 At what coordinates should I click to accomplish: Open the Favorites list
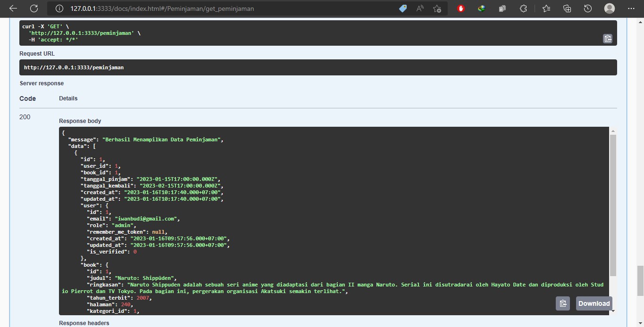(546, 8)
